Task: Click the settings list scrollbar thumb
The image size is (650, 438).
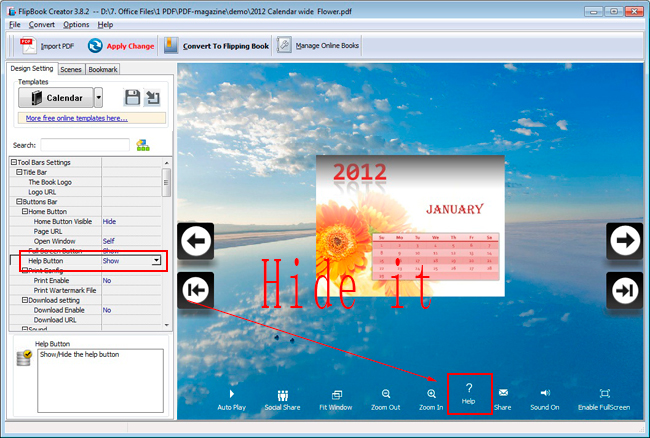Action: coord(167,182)
